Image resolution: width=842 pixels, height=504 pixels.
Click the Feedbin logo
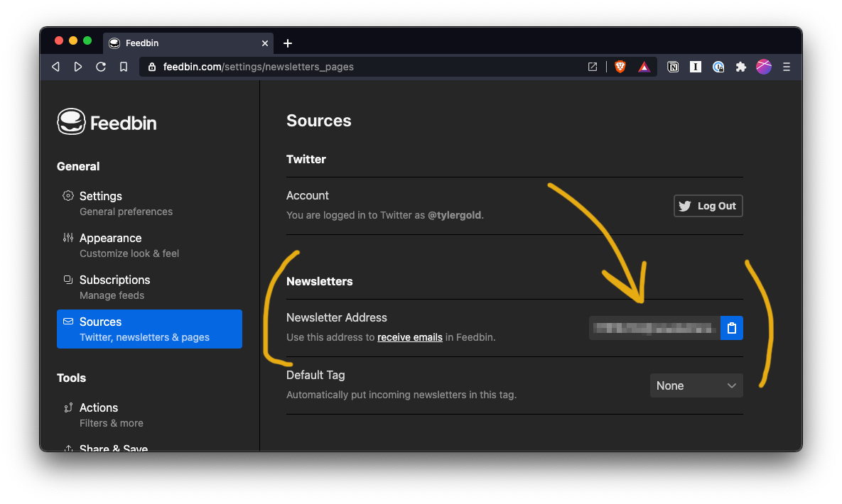(x=107, y=122)
